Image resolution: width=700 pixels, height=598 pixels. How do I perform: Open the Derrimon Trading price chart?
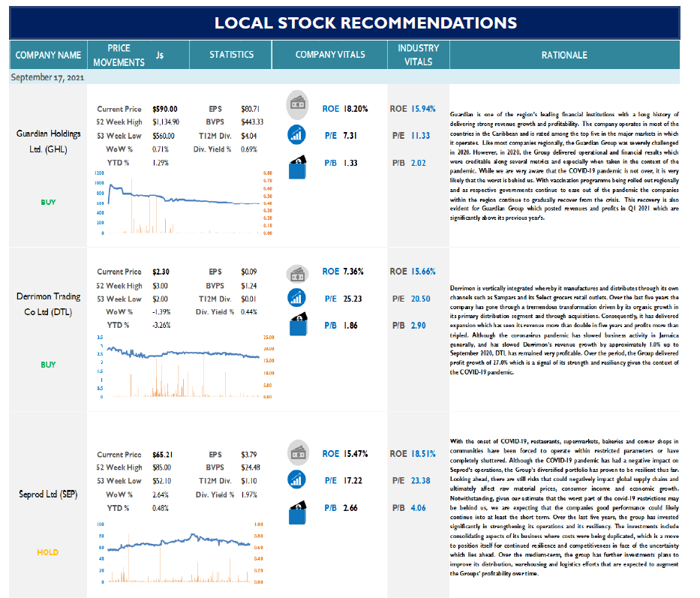click(184, 366)
